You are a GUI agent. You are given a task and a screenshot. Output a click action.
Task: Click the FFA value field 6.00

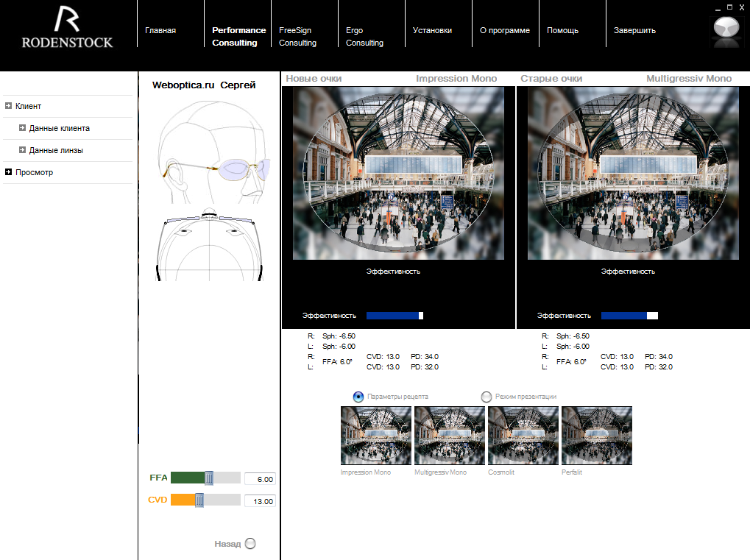click(x=260, y=479)
